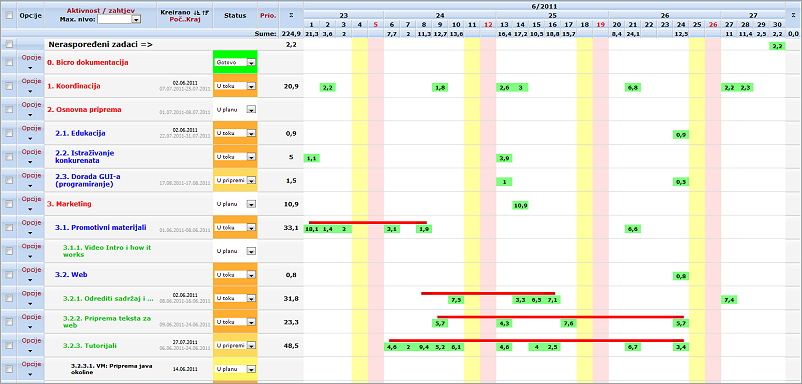Click the week 25 column header
Viewport: 802px width, 384px height.
coord(552,15)
